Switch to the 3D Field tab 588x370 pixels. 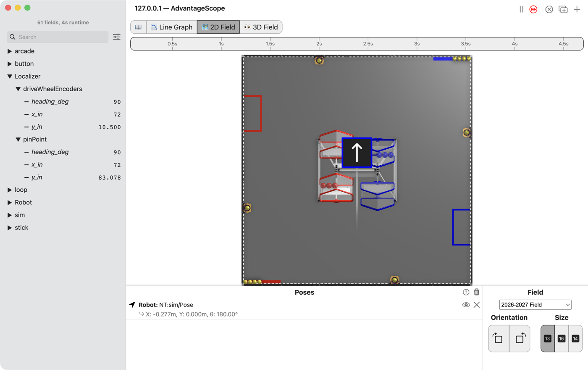261,27
